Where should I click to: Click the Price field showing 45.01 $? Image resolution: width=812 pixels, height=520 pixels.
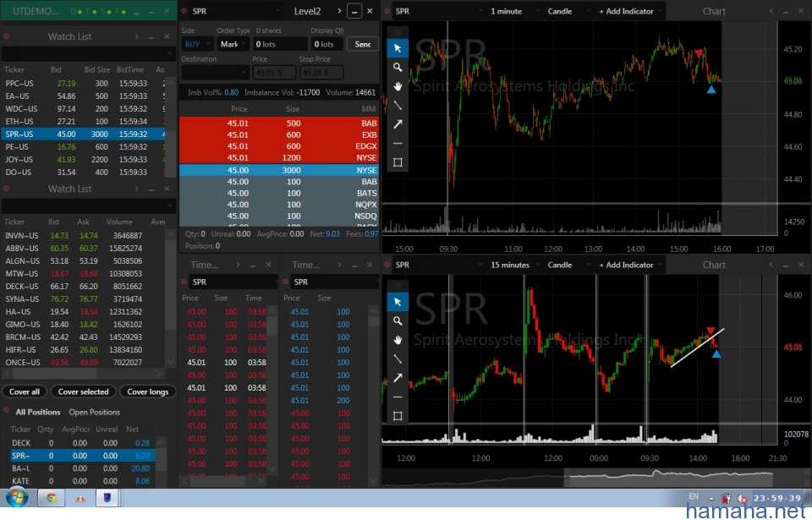[x=274, y=73]
